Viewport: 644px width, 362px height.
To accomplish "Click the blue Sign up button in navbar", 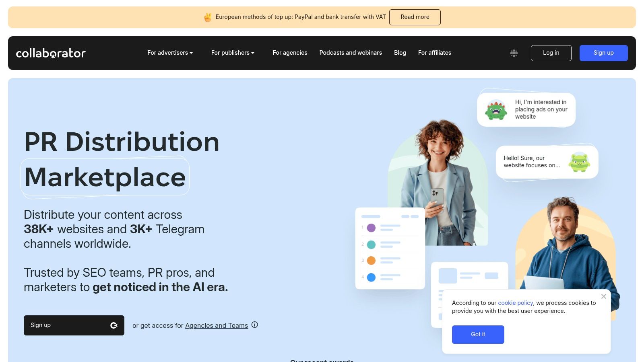I will (x=604, y=53).
